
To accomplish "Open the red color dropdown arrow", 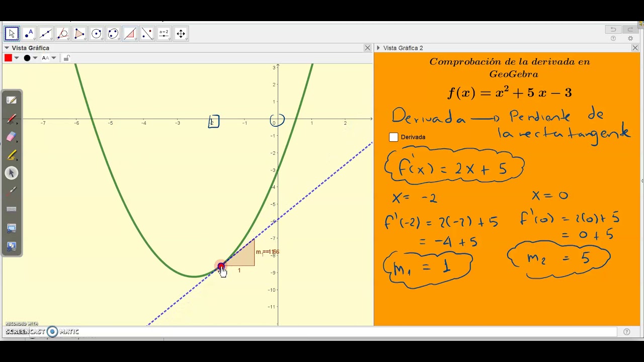I will [x=17, y=58].
